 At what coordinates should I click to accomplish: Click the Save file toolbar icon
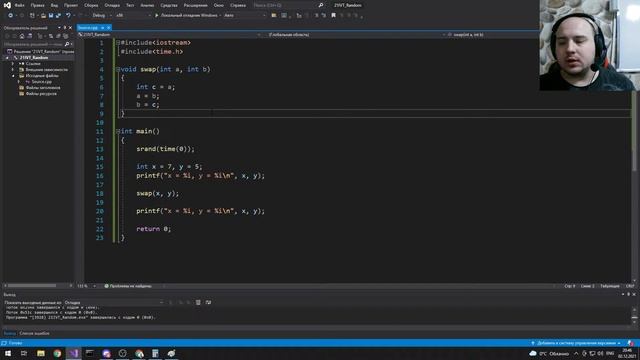(x=51, y=16)
